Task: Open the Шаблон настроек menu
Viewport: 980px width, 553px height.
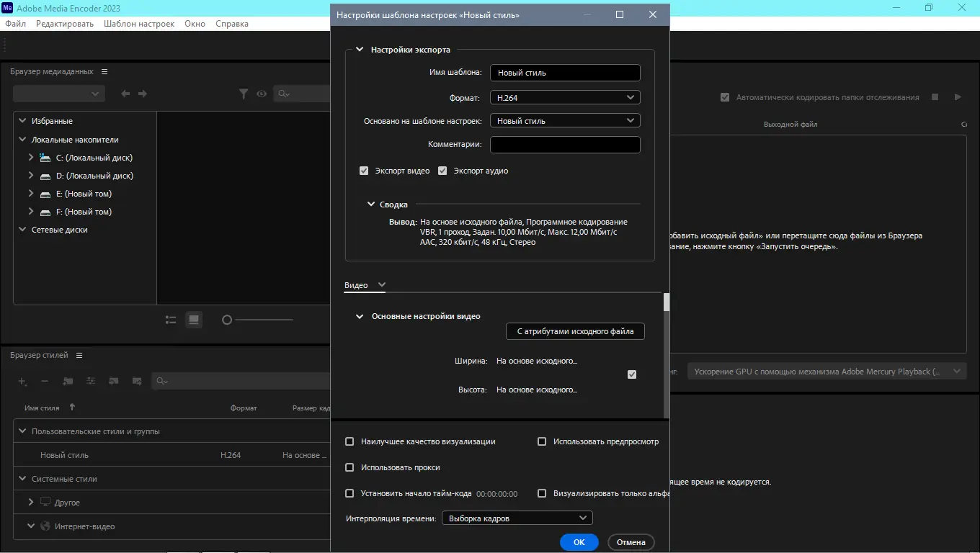Action: click(139, 24)
